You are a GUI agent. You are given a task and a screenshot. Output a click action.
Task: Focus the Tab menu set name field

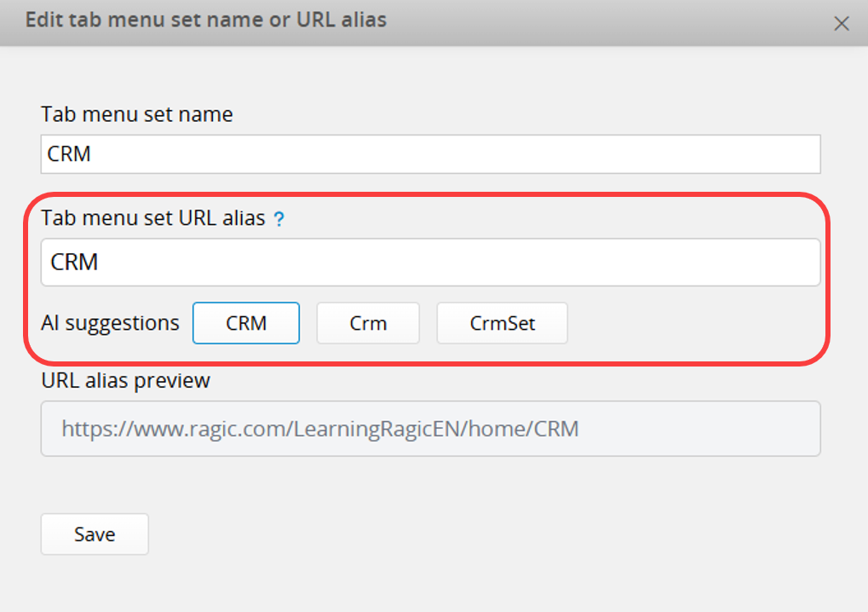[x=430, y=154]
